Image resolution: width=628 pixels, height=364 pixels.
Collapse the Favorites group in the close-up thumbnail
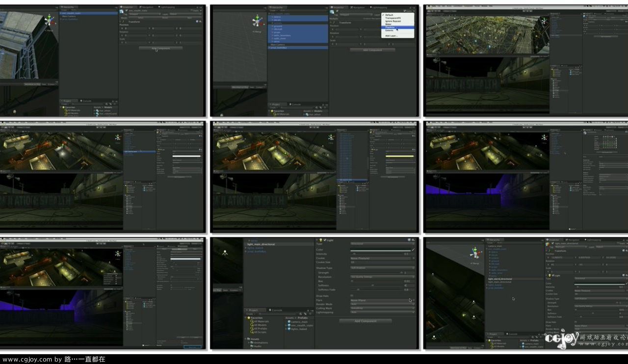click(246, 318)
